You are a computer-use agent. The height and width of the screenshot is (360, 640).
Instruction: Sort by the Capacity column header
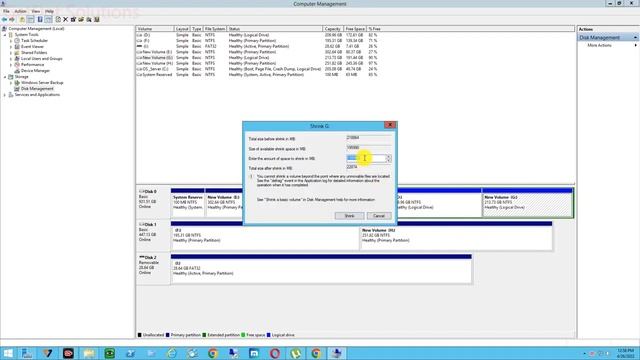coord(333,29)
